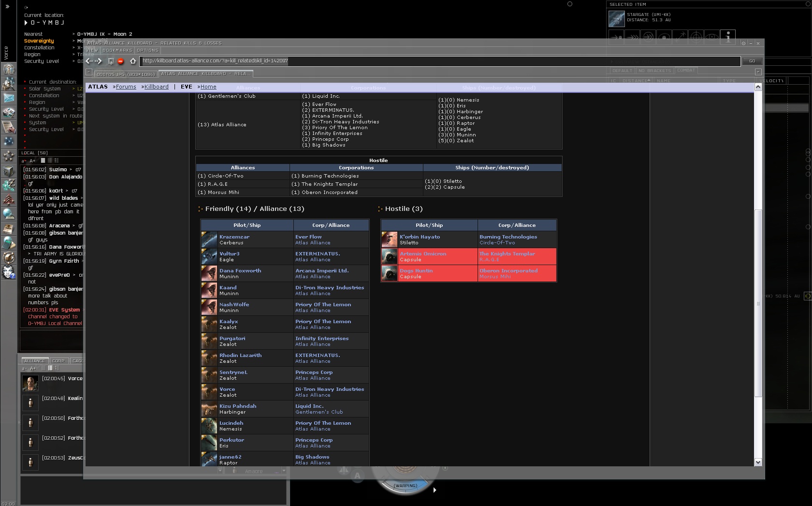The height and width of the screenshot is (506, 812).
Task: Click the killboard scrollbar up arrow
Action: click(x=758, y=87)
